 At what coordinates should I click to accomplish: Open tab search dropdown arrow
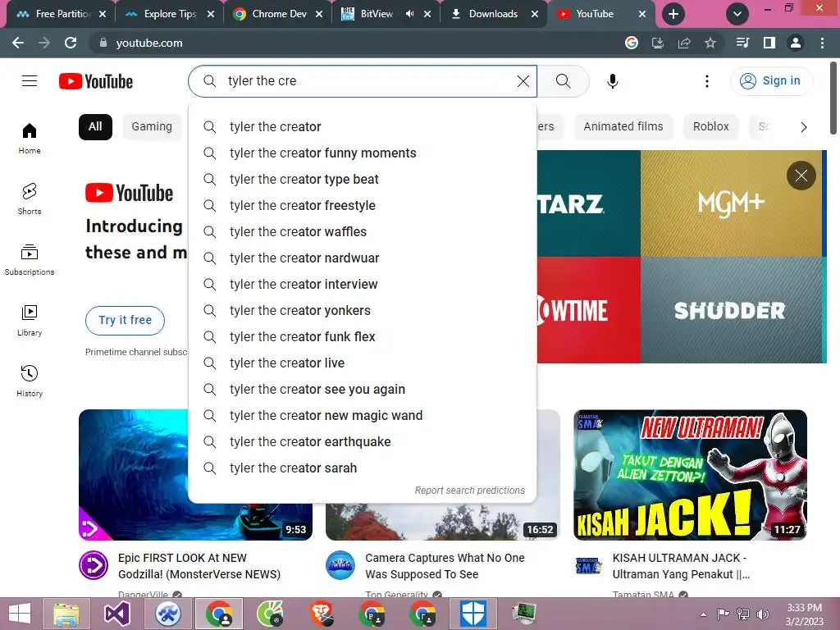click(737, 14)
